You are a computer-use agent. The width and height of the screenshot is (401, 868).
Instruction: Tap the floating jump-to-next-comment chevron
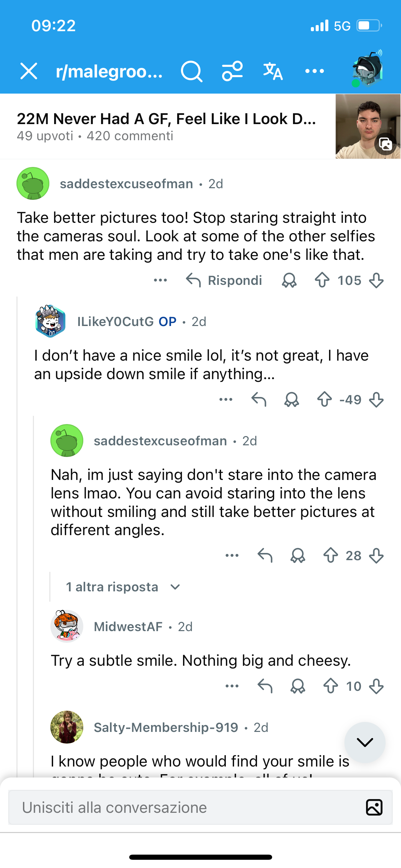pos(365,742)
